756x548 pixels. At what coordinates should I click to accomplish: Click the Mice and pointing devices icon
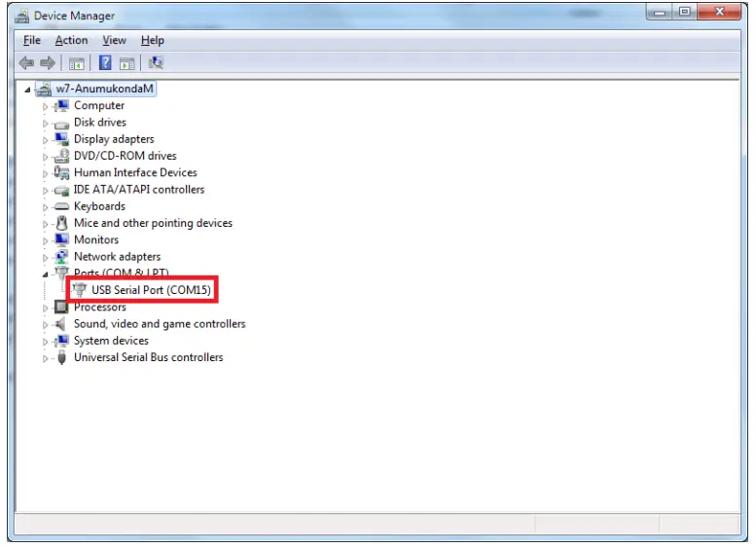(61, 223)
